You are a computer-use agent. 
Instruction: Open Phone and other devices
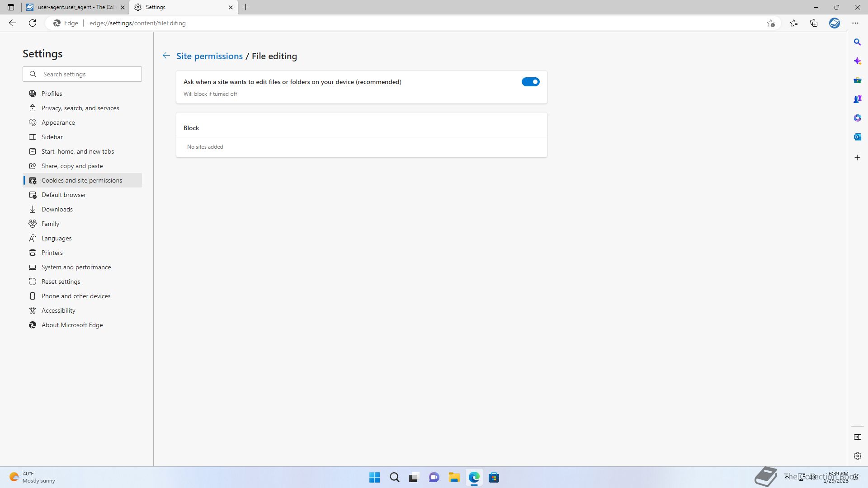click(82, 296)
